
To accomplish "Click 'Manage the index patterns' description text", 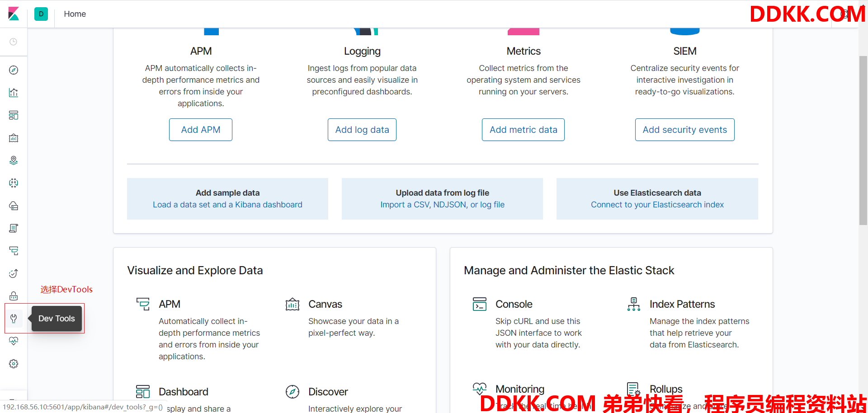I will (x=699, y=333).
